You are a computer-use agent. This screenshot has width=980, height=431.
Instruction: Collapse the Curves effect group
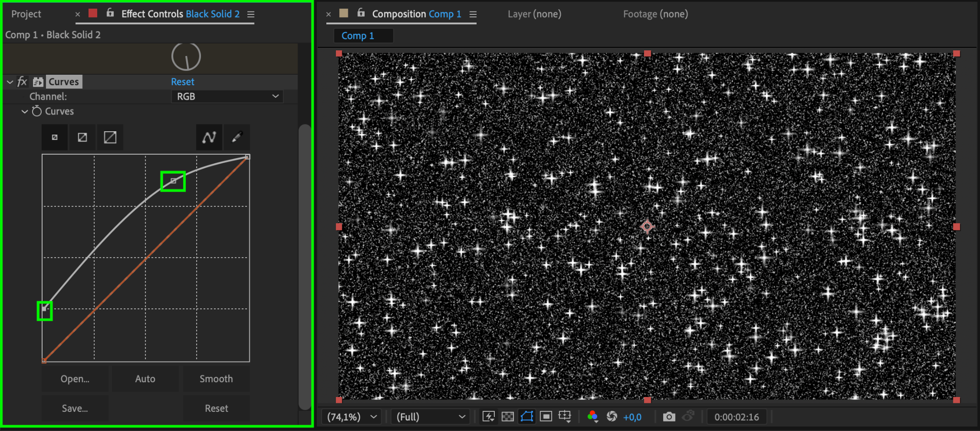[x=10, y=82]
